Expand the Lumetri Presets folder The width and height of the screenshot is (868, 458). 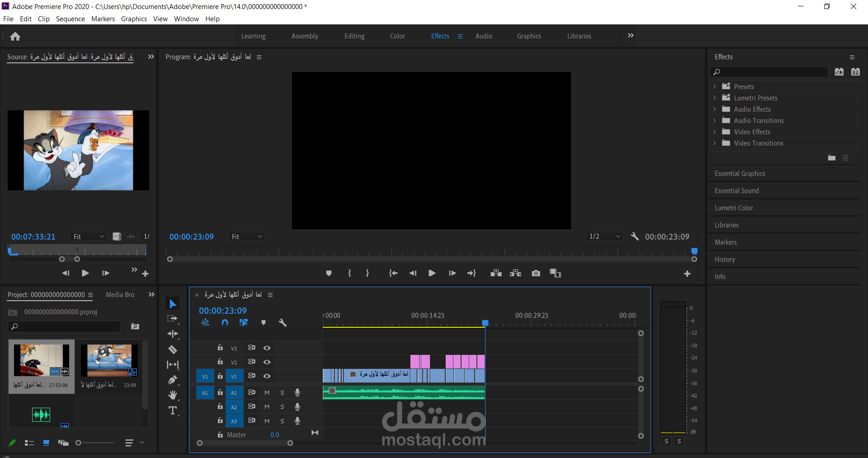coord(714,98)
